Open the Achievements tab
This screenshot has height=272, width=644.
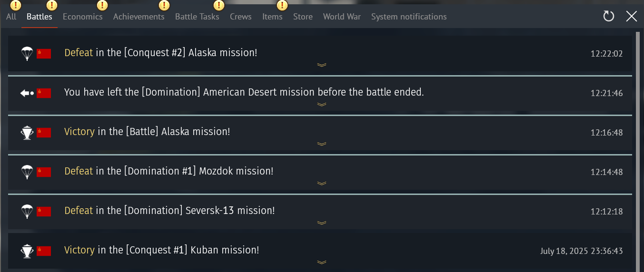[139, 17]
